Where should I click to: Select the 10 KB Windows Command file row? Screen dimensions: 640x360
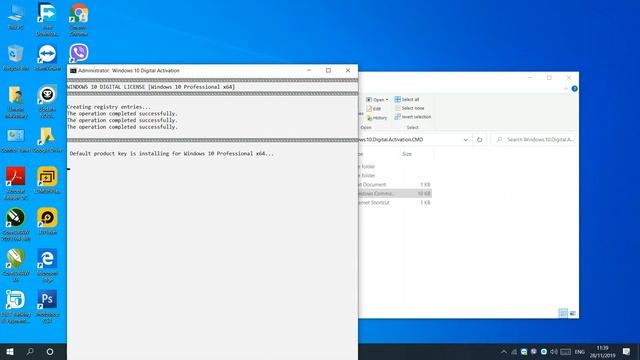395,193
